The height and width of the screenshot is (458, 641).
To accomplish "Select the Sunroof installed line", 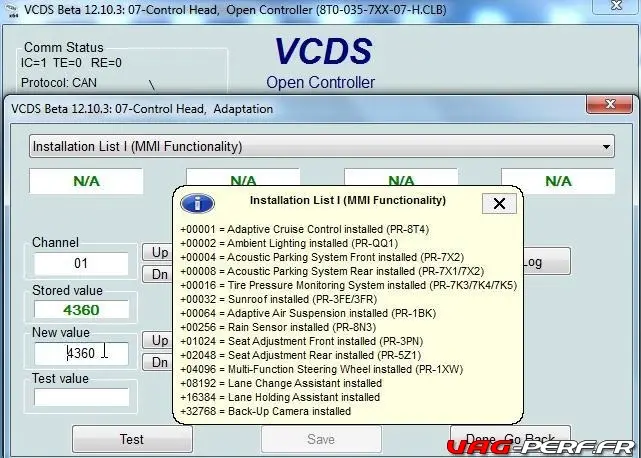I will pyautogui.click(x=278, y=299).
